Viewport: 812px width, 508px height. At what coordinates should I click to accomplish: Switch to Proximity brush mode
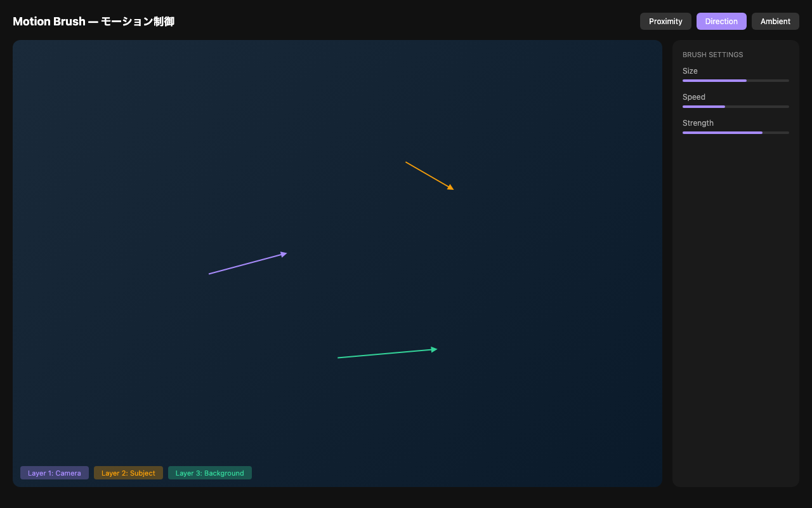(x=665, y=22)
